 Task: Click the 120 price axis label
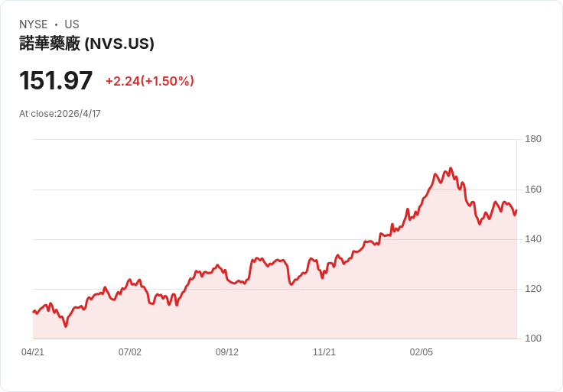click(x=533, y=289)
